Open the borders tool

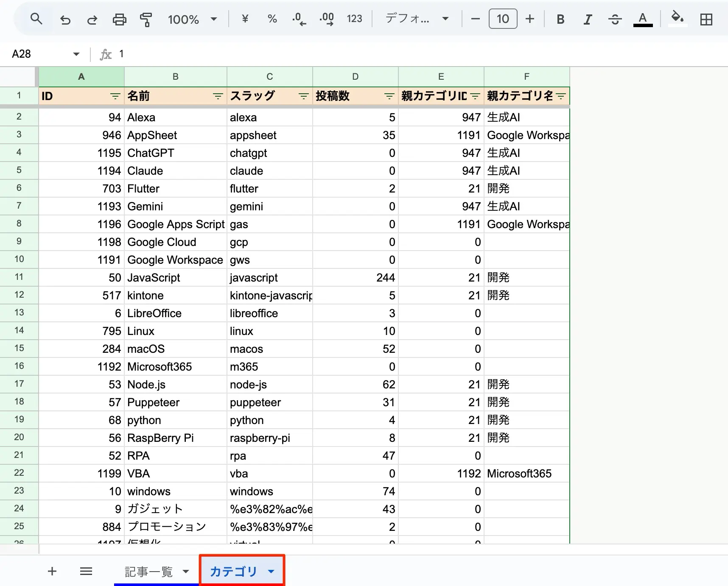click(x=706, y=20)
